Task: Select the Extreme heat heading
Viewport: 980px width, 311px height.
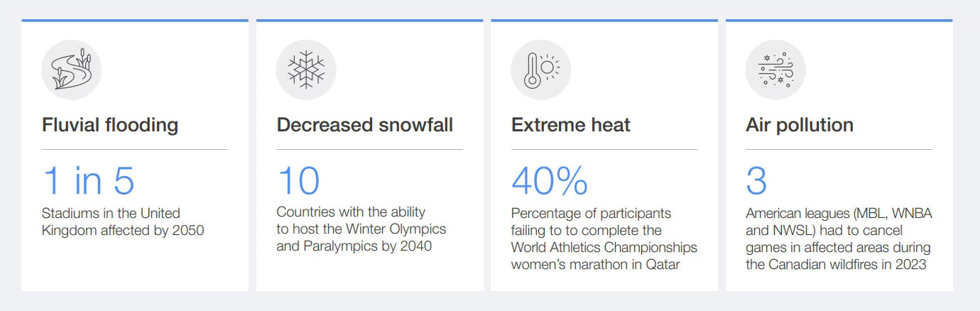Action: coord(570,126)
